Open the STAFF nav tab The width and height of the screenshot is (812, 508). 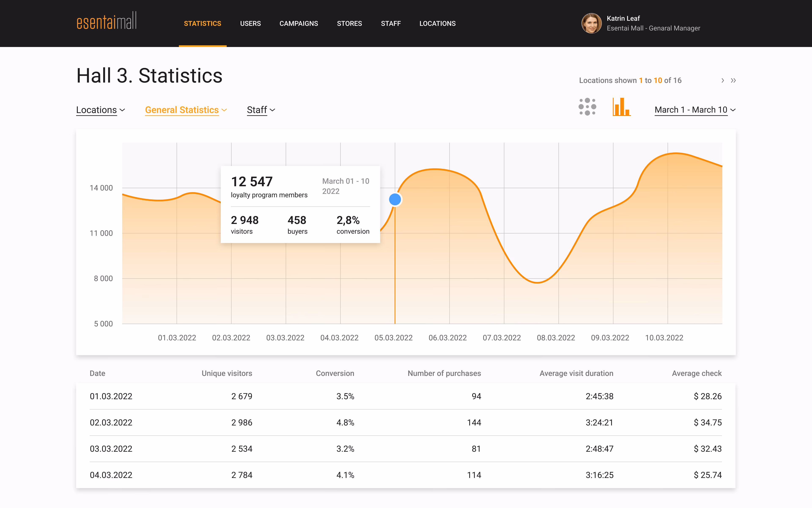click(391, 23)
